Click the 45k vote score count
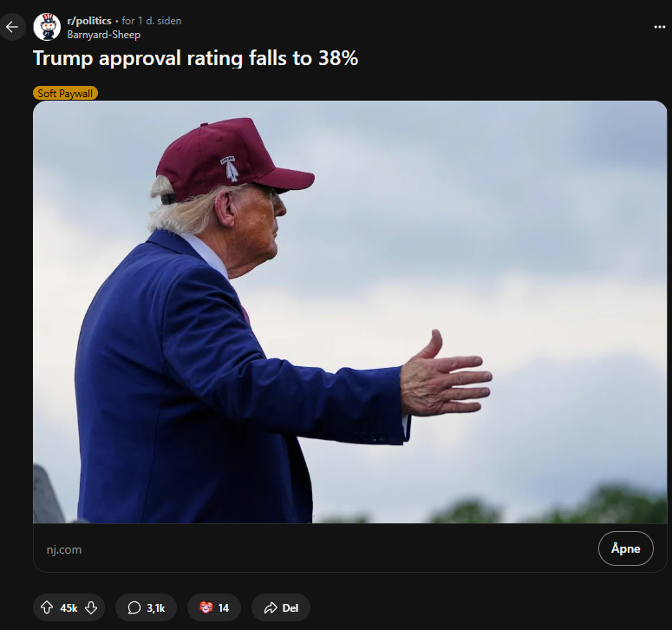672x630 pixels. 69,607
